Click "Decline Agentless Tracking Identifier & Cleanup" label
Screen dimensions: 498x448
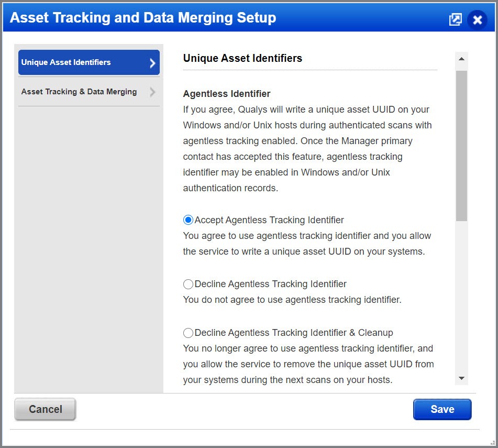(294, 333)
